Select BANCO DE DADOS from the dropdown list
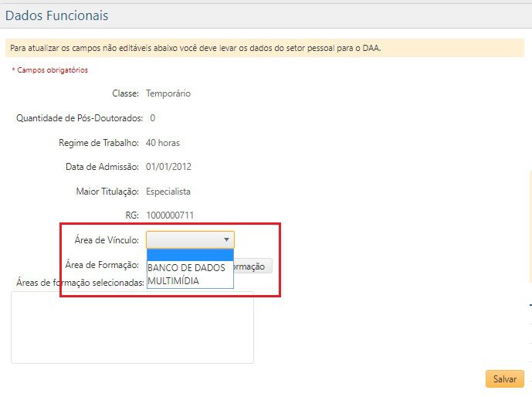This screenshot has height=397, width=532. click(186, 268)
